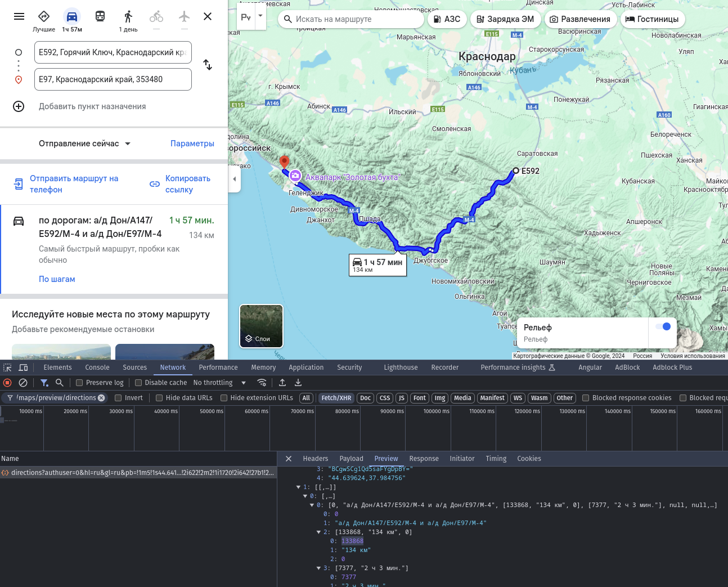Click the Гостиницы hotels chip
The image size is (728, 587).
tap(653, 19)
